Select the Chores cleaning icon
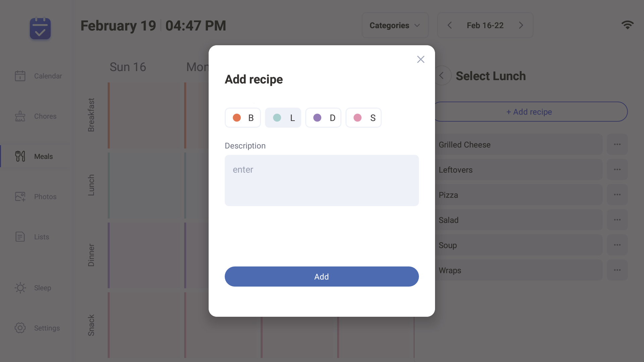Image resolution: width=644 pixels, height=362 pixels. [x=20, y=116]
